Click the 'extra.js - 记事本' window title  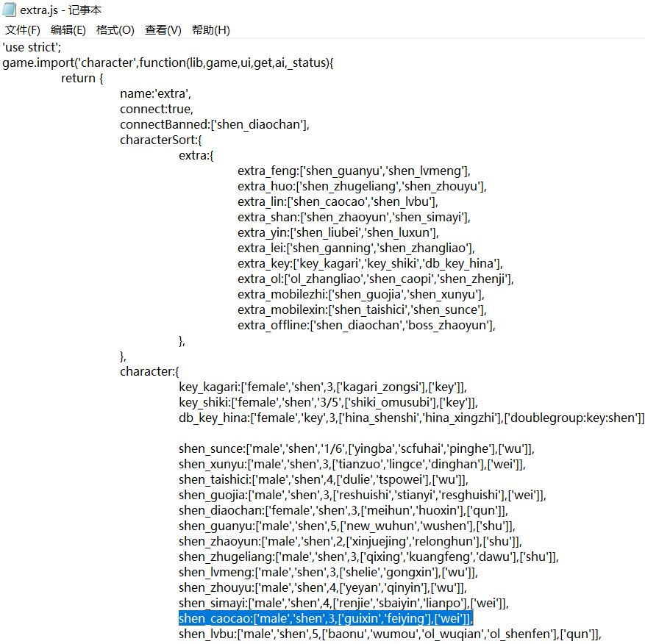coord(60,10)
